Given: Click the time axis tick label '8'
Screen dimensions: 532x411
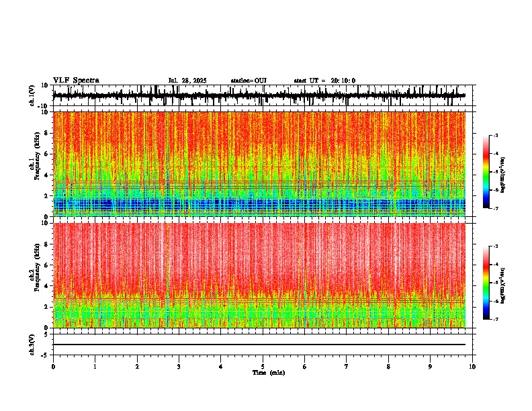Looking at the screenshot, I should click(388, 367).
